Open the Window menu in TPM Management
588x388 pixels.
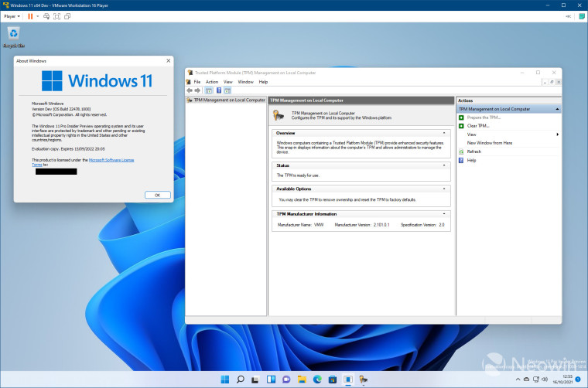pos(245,82)
